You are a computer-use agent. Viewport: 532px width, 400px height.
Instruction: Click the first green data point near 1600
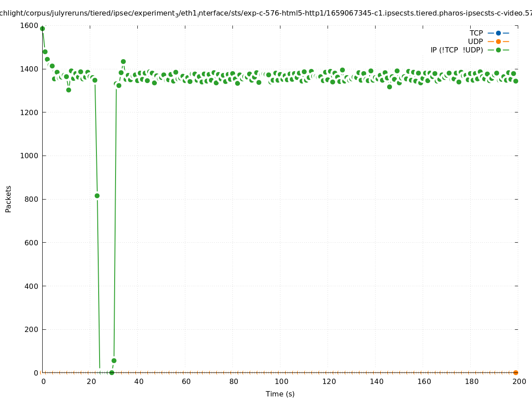(x=42, y=28)
